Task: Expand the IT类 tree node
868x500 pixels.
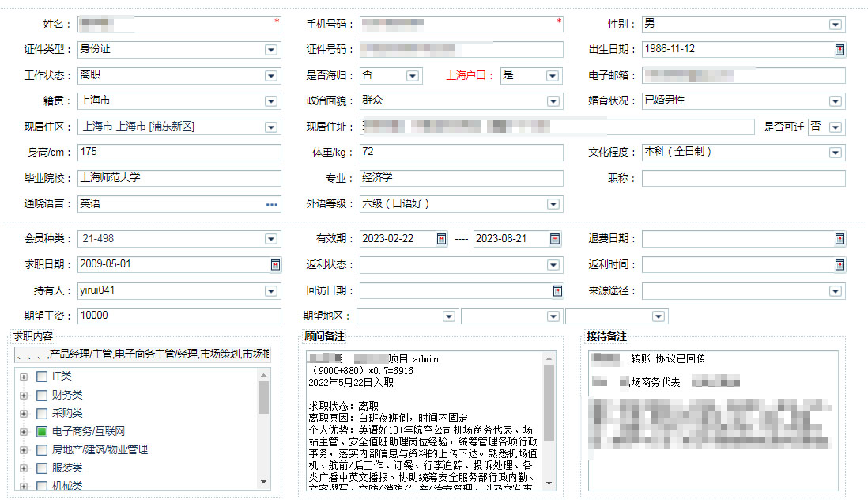Action: coord(23,377)
